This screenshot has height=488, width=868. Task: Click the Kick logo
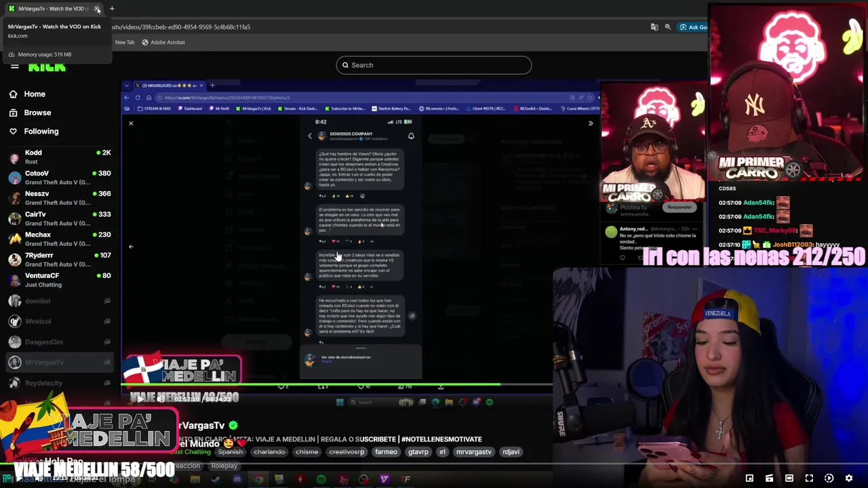[x=47, y=66]
